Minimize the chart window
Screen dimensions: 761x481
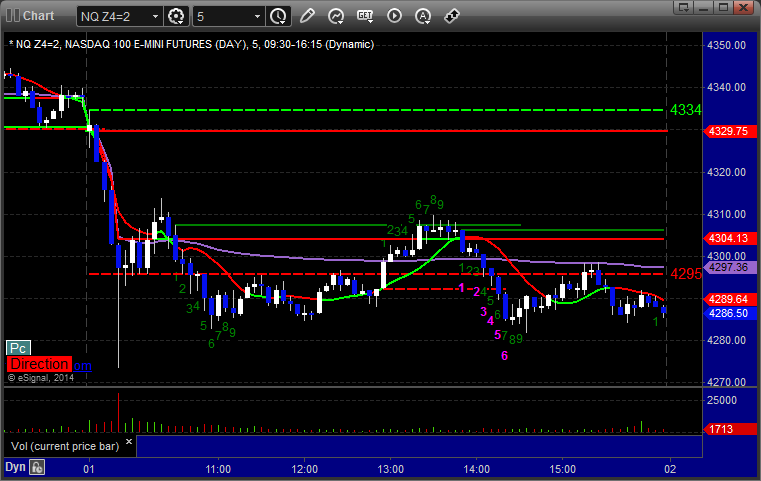tap(704, 7)
